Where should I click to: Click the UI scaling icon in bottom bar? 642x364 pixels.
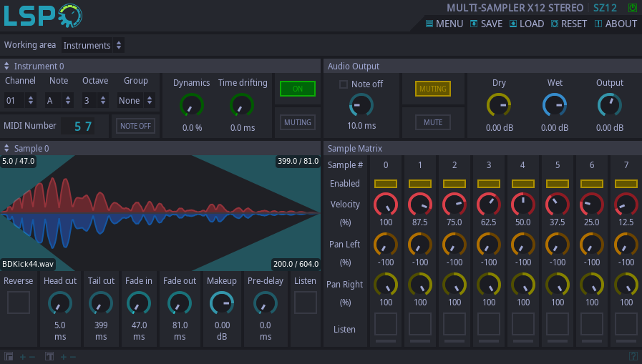(9, 357)
